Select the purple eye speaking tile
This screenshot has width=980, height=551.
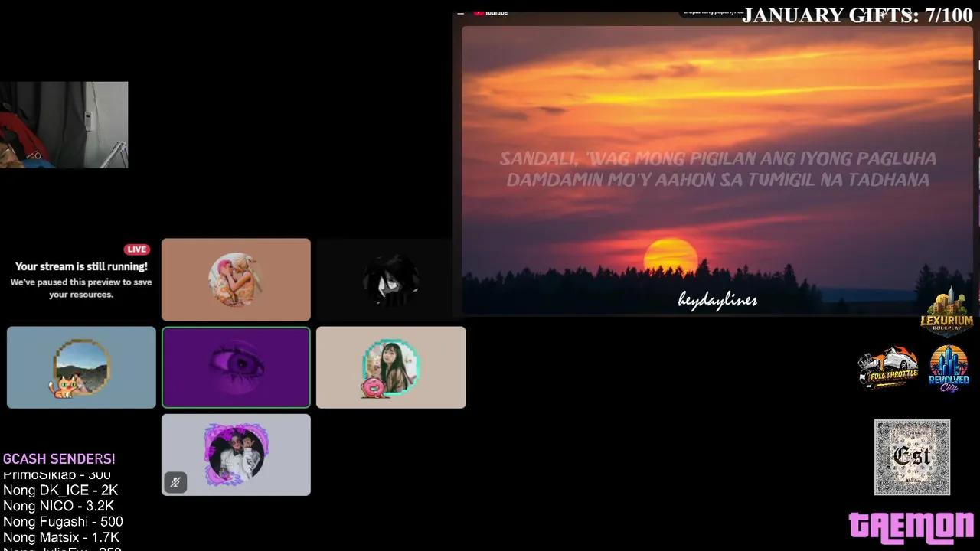click(x=236, y=367)
